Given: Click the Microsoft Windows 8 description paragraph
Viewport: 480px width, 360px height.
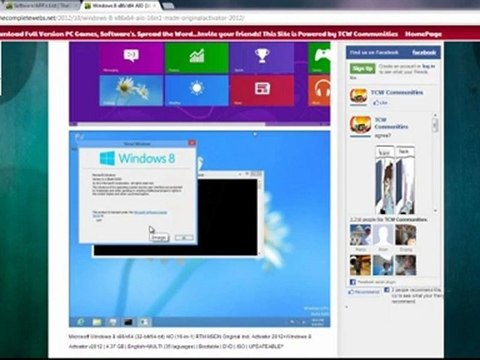Looking at the screenshot, I should pyautogui.click(x=190, y=342).
